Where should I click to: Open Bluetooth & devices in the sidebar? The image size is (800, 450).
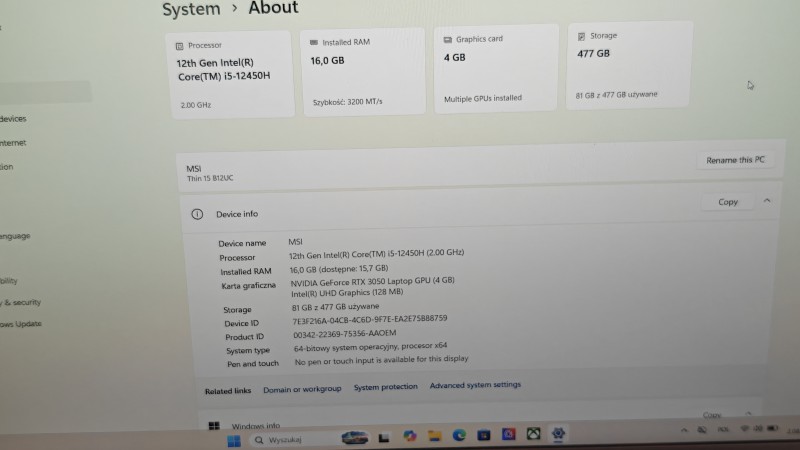pos(13,119)
